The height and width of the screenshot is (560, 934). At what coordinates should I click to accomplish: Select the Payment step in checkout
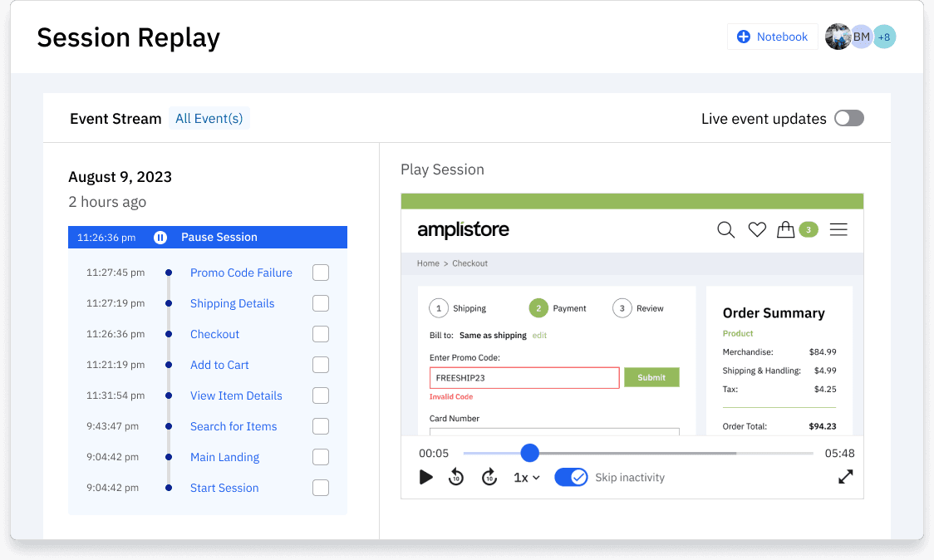[x=539, y=308]
